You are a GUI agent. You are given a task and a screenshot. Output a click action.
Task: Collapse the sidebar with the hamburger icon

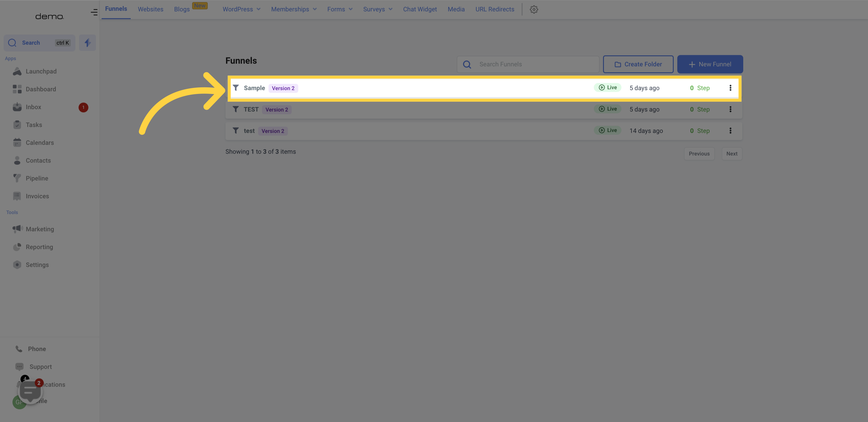point(94,12)
